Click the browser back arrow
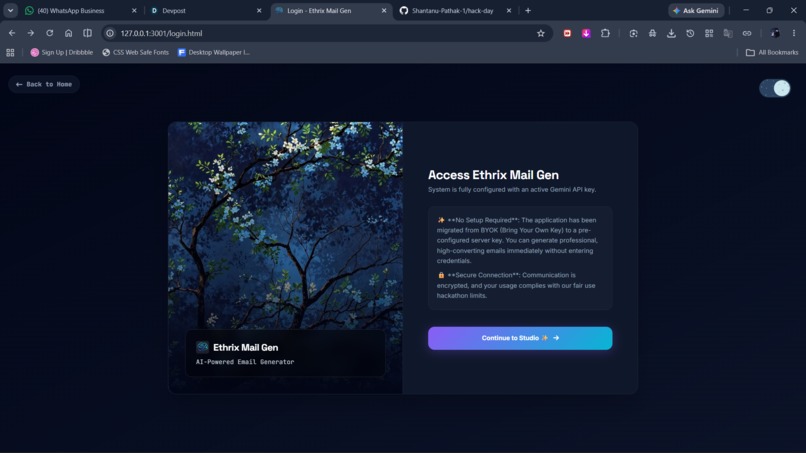 [12, 33]
